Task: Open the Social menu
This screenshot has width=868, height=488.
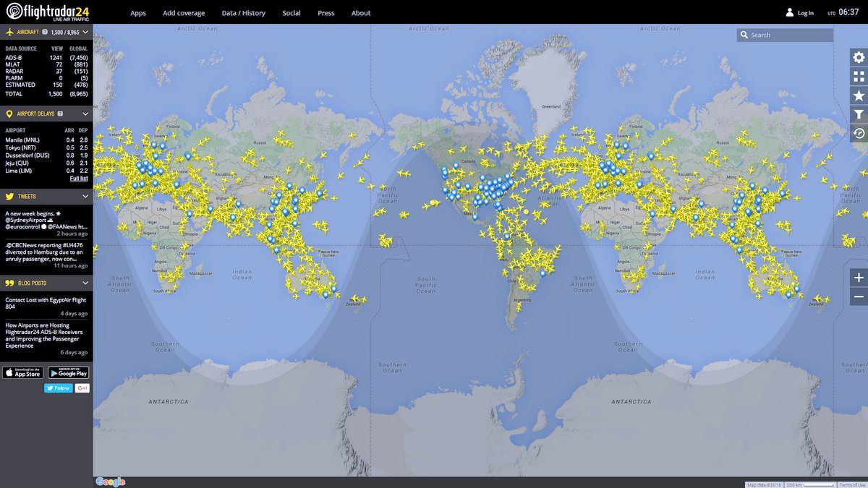Action: [292, 13]
